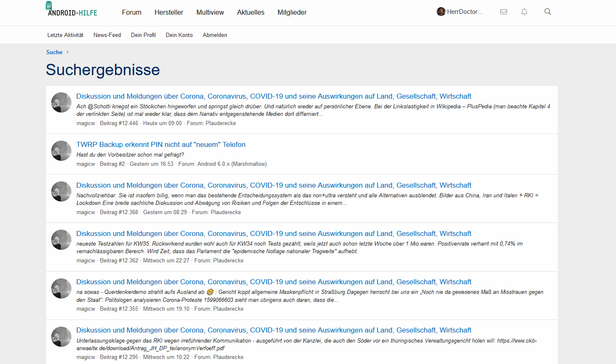The image size is (616, 364).
Task: Click the magicw username in the Beitrag #12.446 row
Action: click(86, 123)
